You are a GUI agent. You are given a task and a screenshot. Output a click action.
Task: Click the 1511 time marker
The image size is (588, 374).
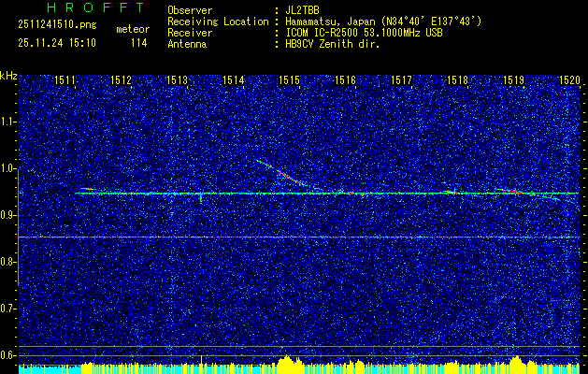(65, 81)
